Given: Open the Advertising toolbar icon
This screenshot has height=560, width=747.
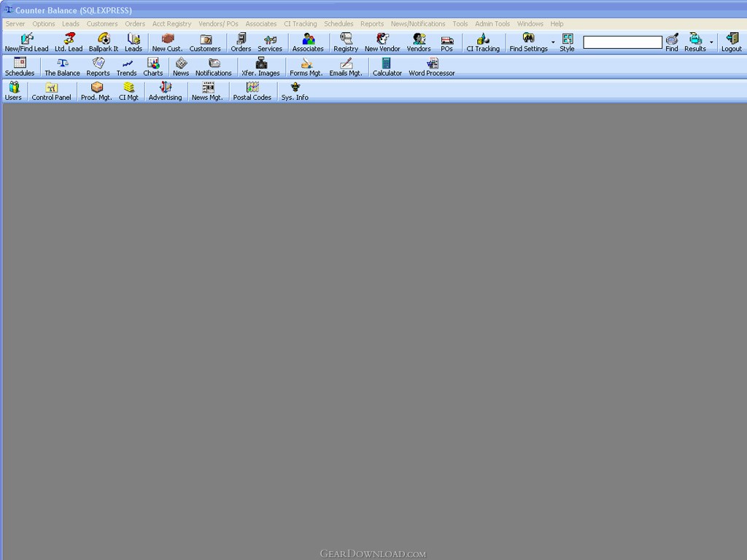Looking at the screenshot, I should 166,91.
